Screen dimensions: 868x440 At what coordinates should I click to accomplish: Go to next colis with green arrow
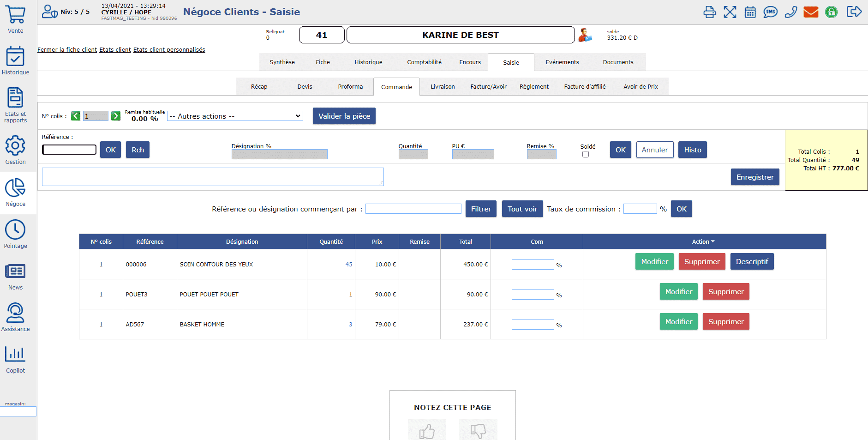pyautogui.click(x=116, y=116)
